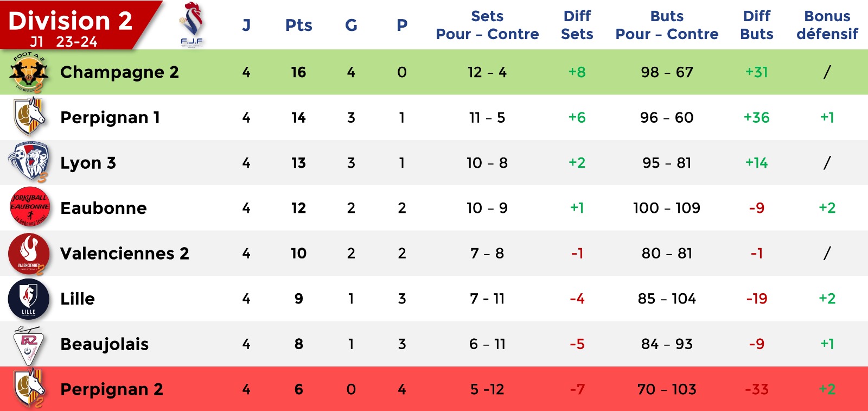Select the Beaujolais team name
868x411 pixels.
tap(104, 344)
